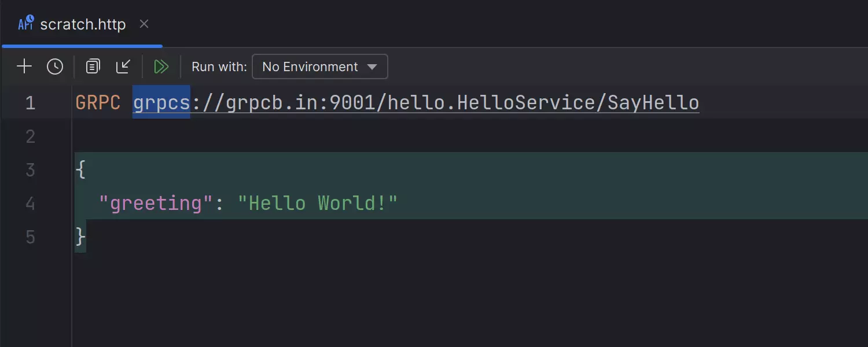868x347 pixels.
Task: Click the API file icon on the tab
Action: (26, 24)
